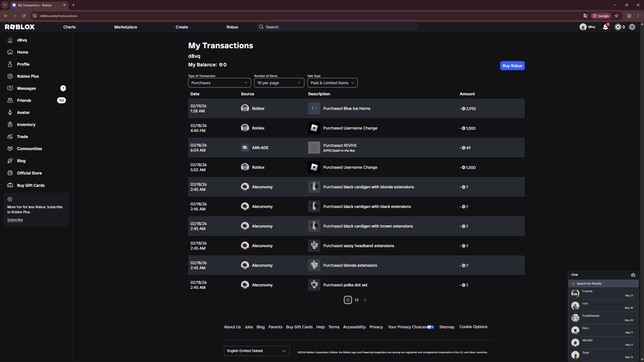Open notifications bell icon

(x=606, y=27)
